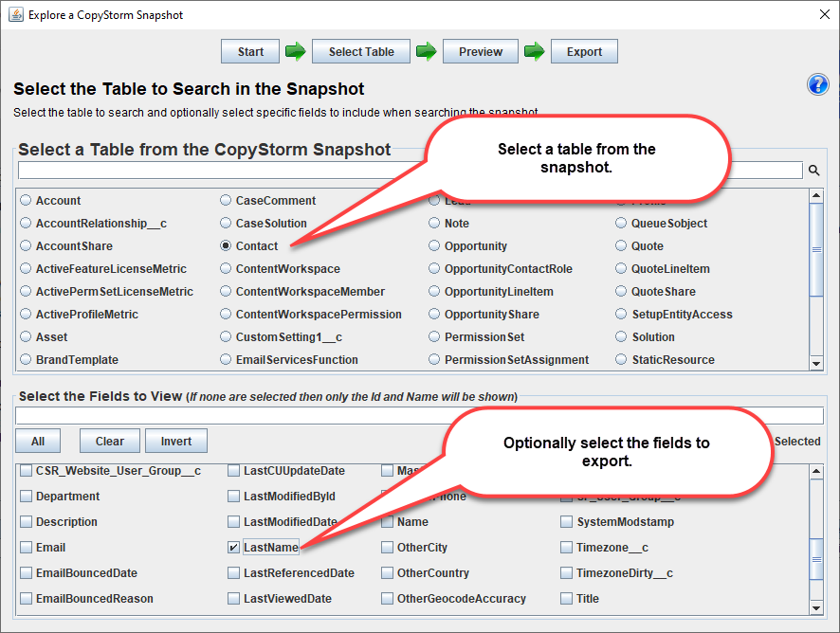The image size is (840, 633).
Task: Close the Explore a CopyStorm Snapshot window
Action: coord(825,14)
